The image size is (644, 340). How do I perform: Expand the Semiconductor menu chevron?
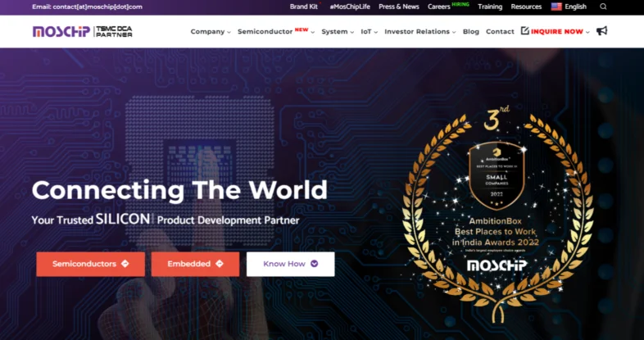pos(312,32)
